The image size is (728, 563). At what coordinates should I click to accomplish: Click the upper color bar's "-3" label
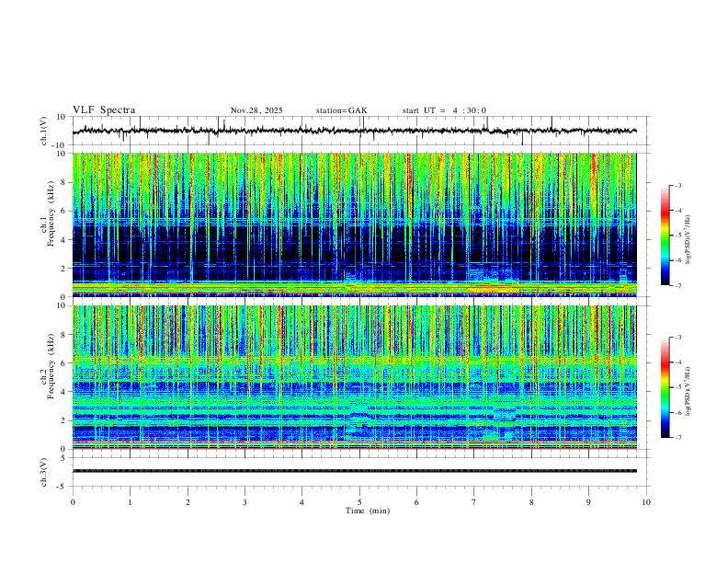[x=677, y=186]
